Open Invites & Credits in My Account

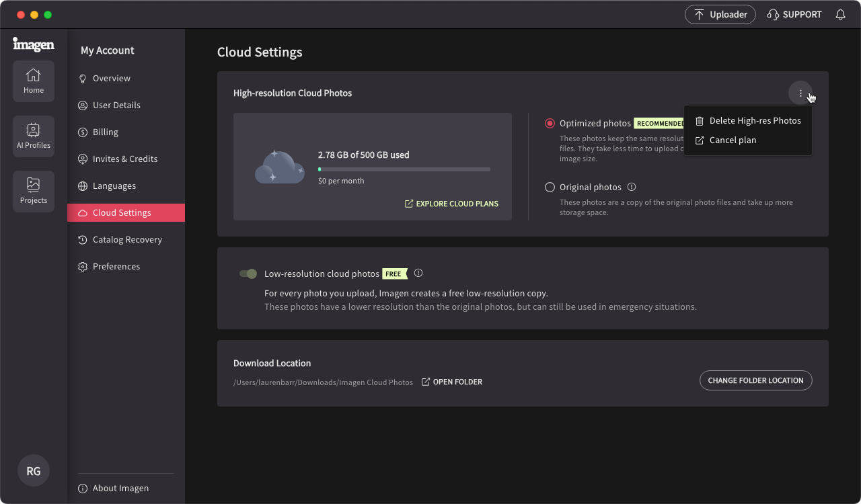pyautogui.click(x=126, y=159)
